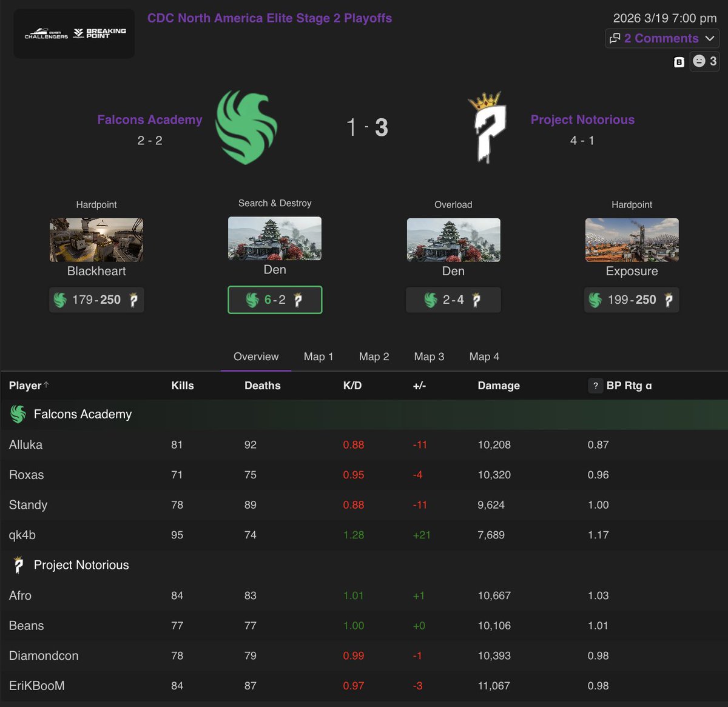
Task: Click Falcons icon in Blackheart score box
Action: (x=60, y=300)
